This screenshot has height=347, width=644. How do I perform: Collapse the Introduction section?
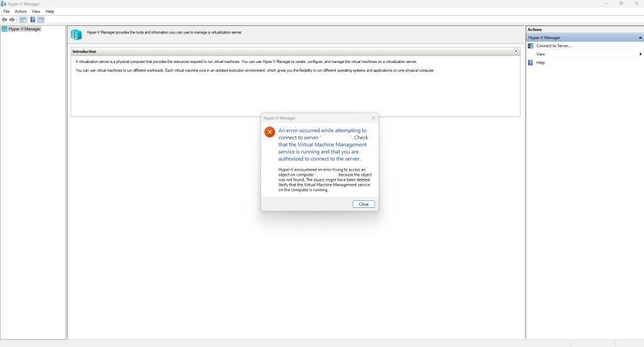516,51
